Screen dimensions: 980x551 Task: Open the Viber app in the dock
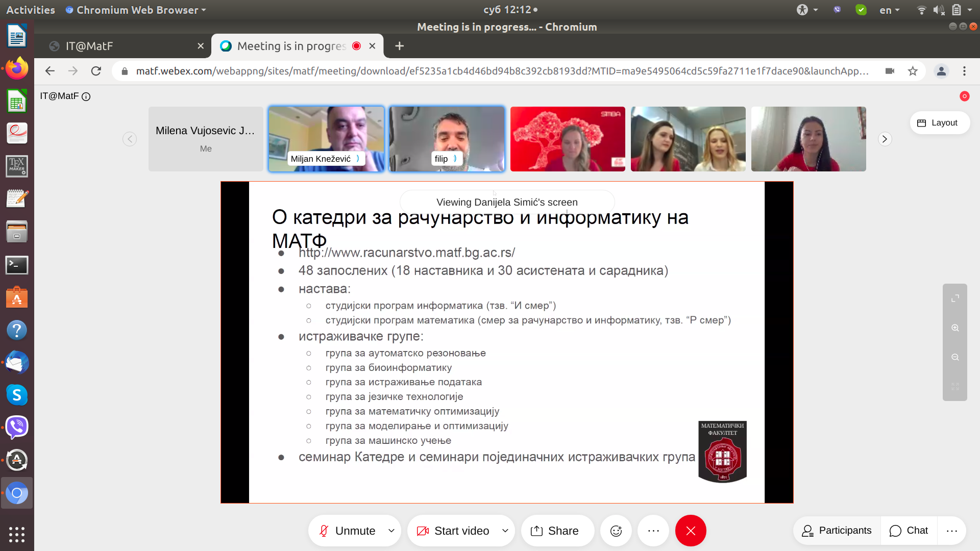(17, 428)
